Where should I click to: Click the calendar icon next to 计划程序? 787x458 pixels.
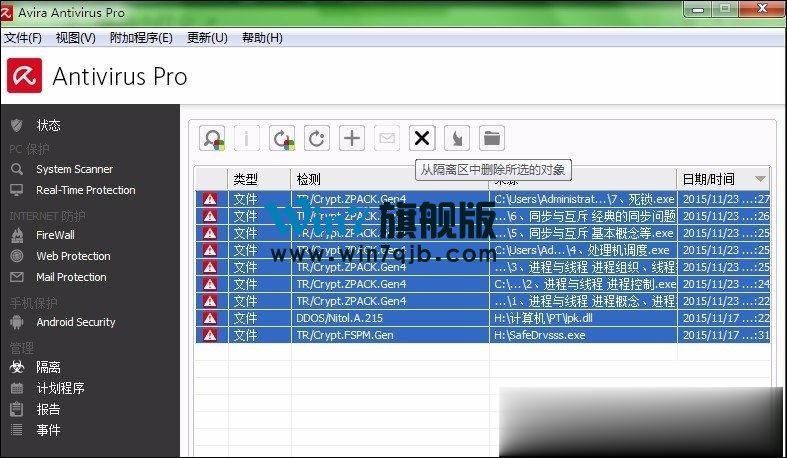[x=17, y=388]
